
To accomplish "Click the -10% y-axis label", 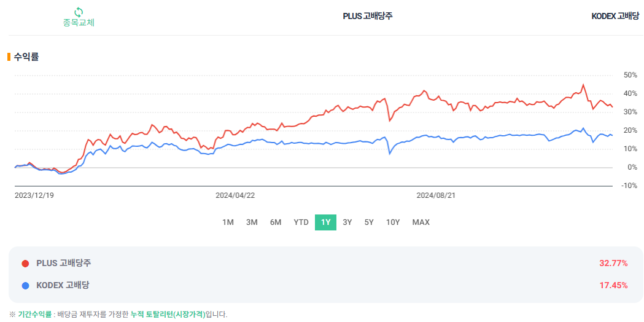I will 629,186.
